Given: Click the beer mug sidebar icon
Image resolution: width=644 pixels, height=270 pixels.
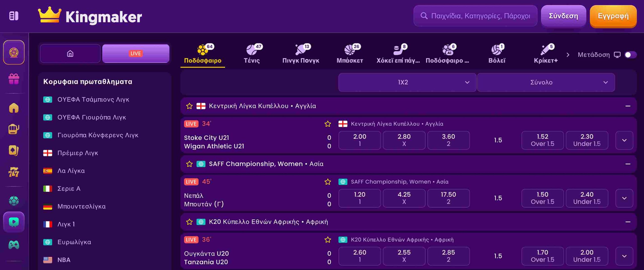Looking at the screenshot, I should [x=14, y=129].
